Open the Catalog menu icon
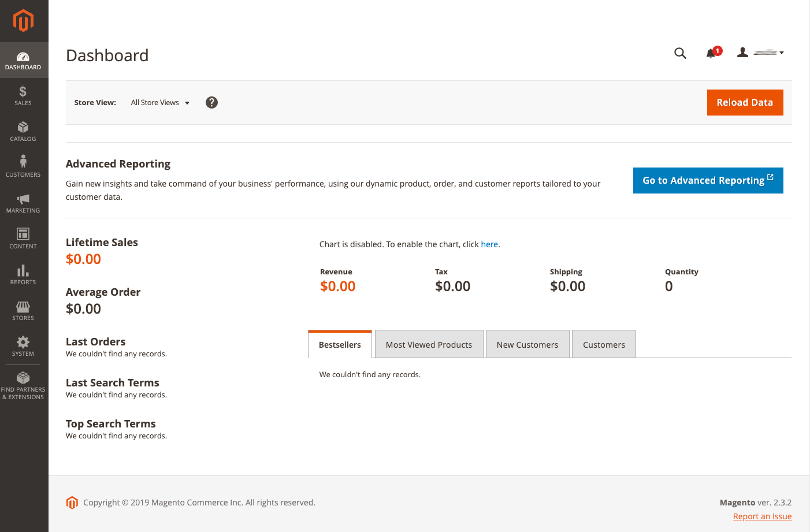 point(23,127)
